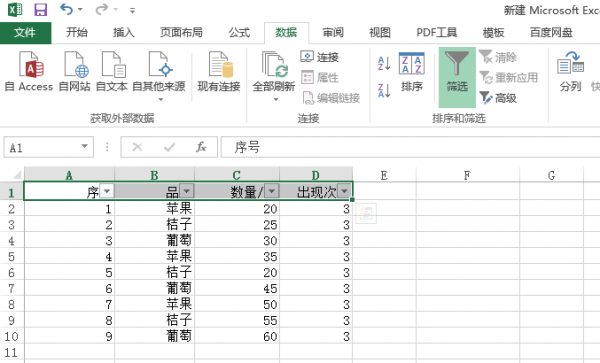This screenshot has height=363, width=600.
Task: Click the formula bar containing 序号
Action: tap(410, 147)
